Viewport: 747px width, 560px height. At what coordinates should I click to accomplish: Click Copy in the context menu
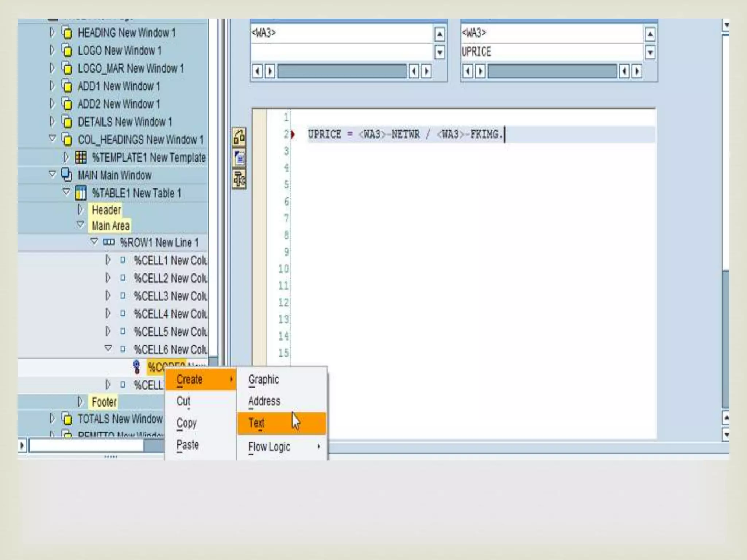(x=186, y=423)
